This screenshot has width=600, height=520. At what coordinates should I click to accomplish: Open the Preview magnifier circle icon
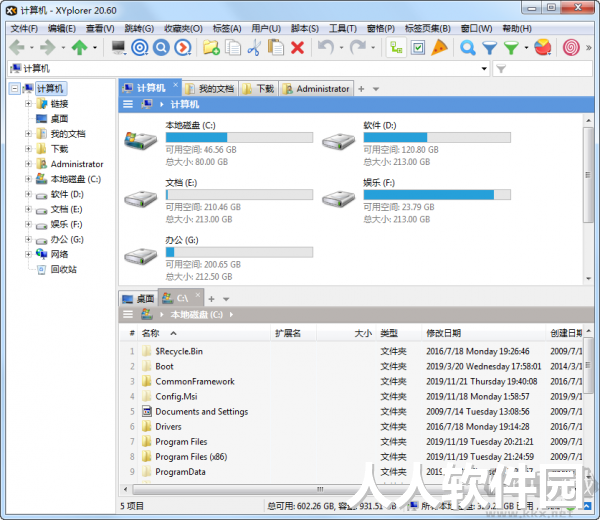(x=161, y=47)
